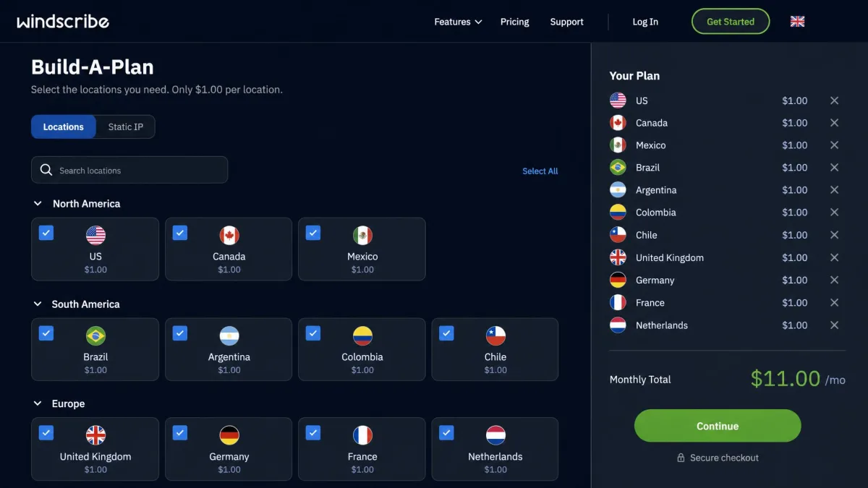Screen dimensions: 868x488
Task: Switch to the Static IP tab
Action: click(x=126, y=127)
